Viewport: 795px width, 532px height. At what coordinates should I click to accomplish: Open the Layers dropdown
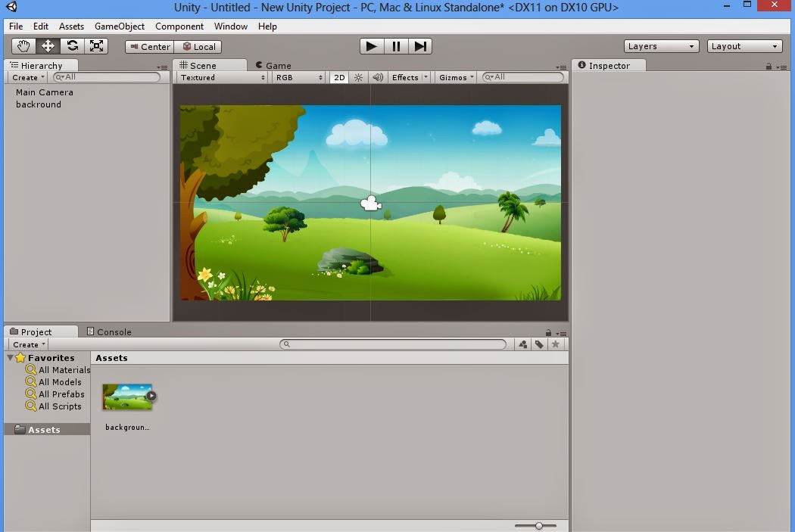pyautogui.click(x=661, y=46)
